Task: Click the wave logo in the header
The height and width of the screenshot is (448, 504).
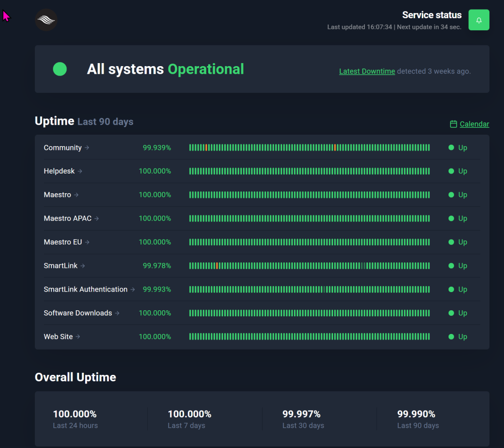Action: pos(46,20)
